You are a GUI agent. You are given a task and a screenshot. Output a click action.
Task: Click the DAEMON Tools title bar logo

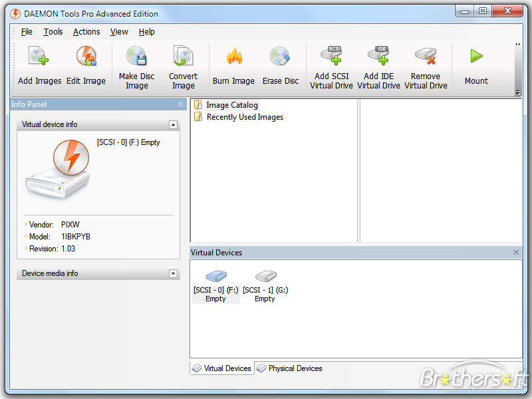15,14
